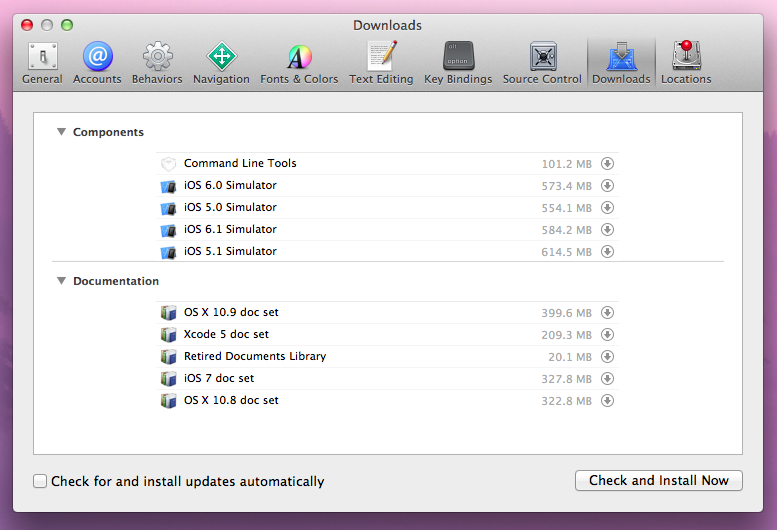
Task: Open the Source Control pane
Action: pos(542,62)
